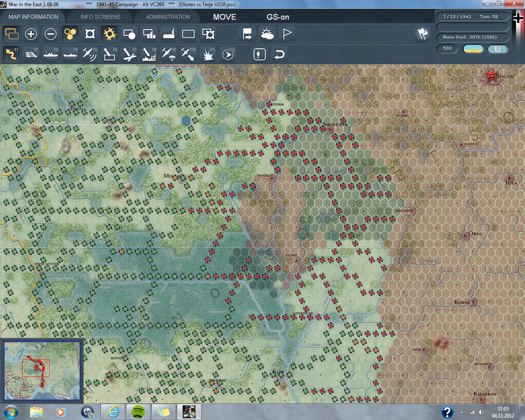Image resolution: width=525 pixels, height=420 pixels.
Task: Click the minimap viewport rectangle
Action: click(36, 368)
